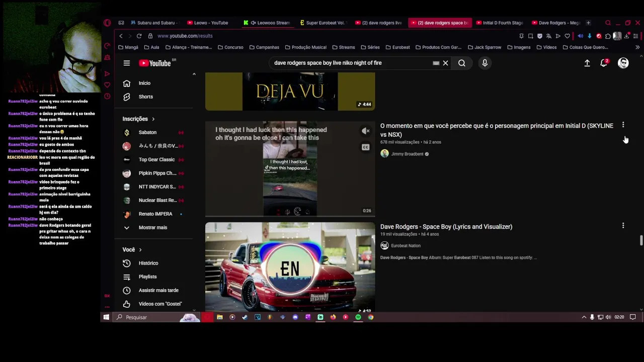Image resolution: width=644 pixels, height=362 pixels.
Task: Open the taskbar volume speaker icon
Action: [x=608, y=317]
